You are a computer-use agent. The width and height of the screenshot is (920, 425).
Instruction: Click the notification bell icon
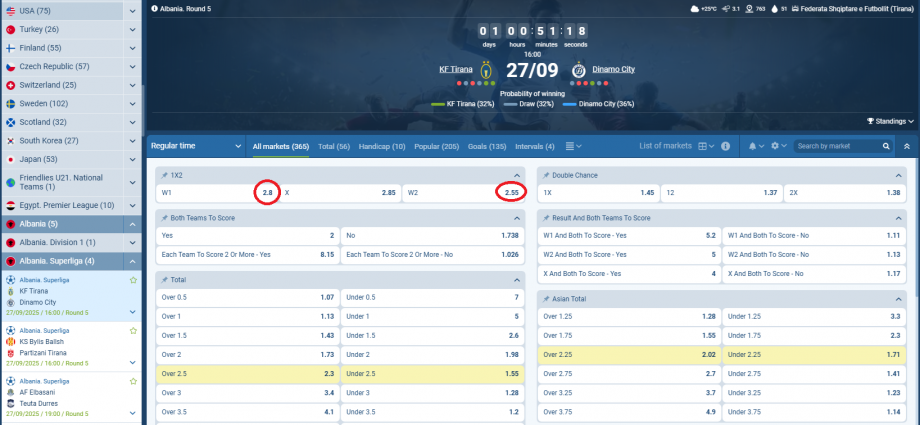point(751,146)
